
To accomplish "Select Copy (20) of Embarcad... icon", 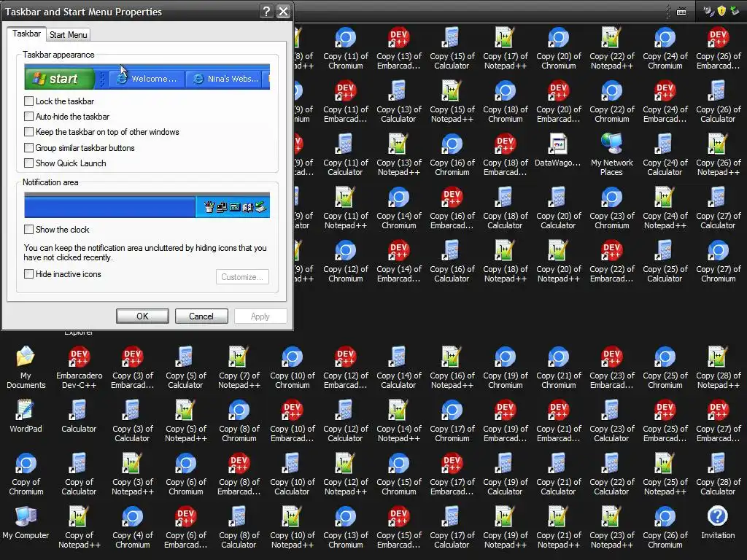I will coord(558,101).
